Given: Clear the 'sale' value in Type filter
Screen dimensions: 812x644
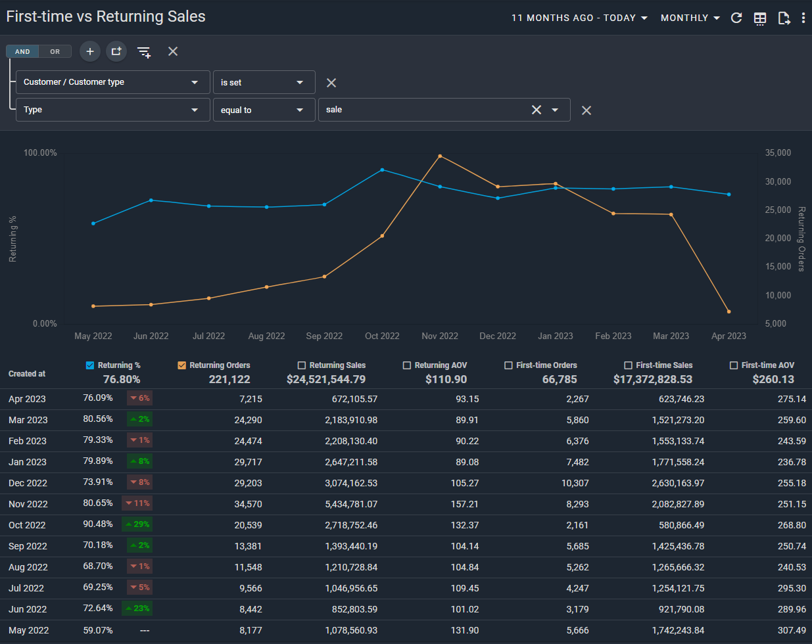Looking at the screenshot, I should pyautogui.click(x=537, y=110).
